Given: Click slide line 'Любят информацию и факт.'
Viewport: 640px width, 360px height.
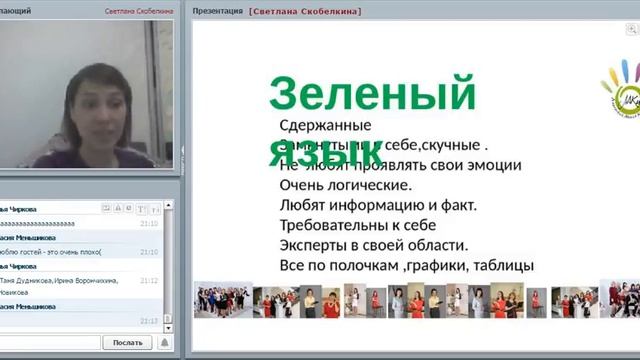Looking at the screenshot, I should click(x=378, y=205).
